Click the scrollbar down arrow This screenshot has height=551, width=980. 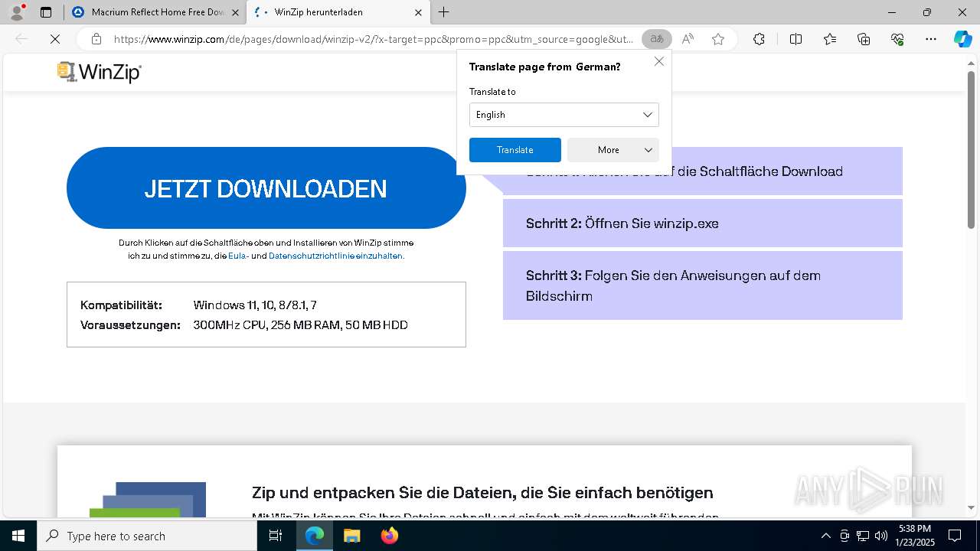pyautogui.click(x=972, y=507)
